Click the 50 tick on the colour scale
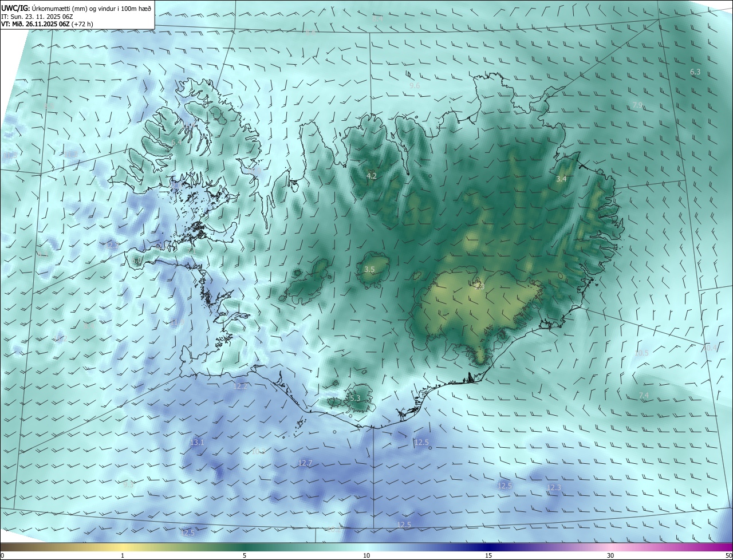The image size is (733, 560). tap(728, 555)
